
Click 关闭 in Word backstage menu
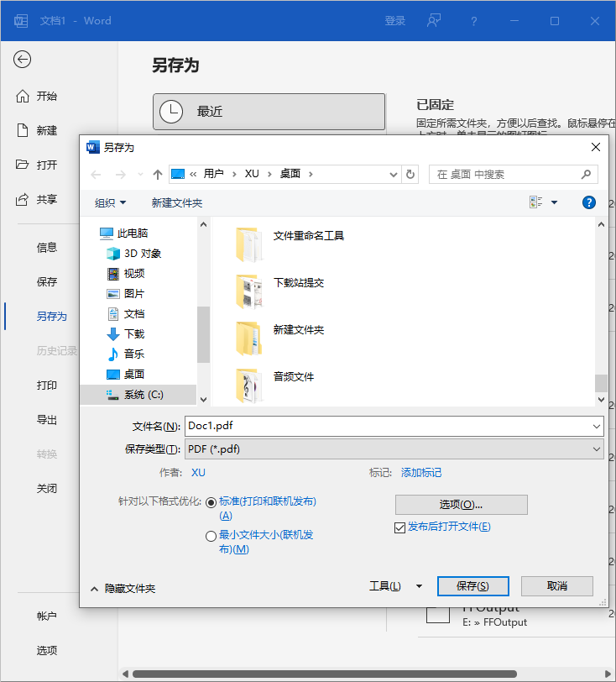point(47,489)
